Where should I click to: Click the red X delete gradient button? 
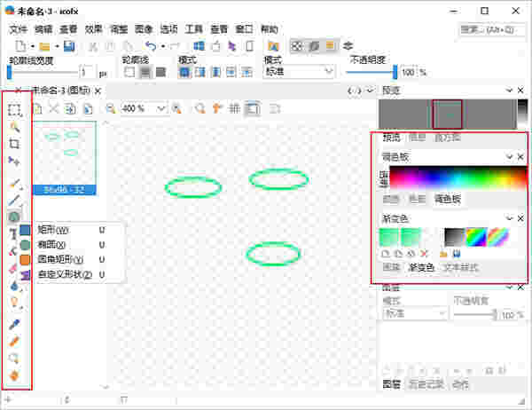pyautogui.click(x=424, y=254)
